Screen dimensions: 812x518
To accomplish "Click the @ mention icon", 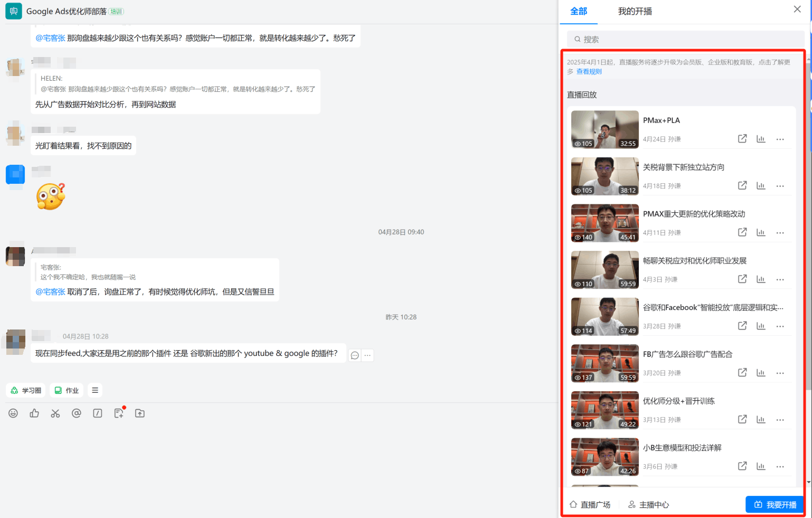I will (x=76, y=413).
